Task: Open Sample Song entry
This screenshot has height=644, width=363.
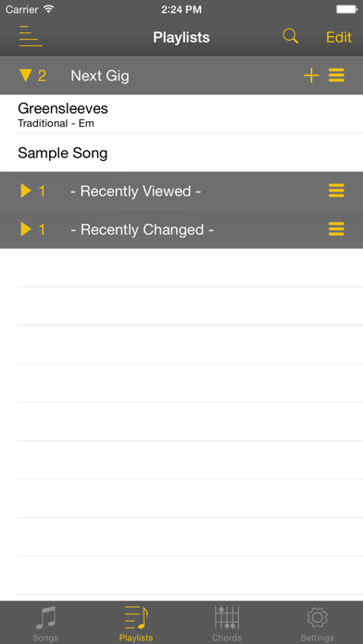Action: coord(181,153)
